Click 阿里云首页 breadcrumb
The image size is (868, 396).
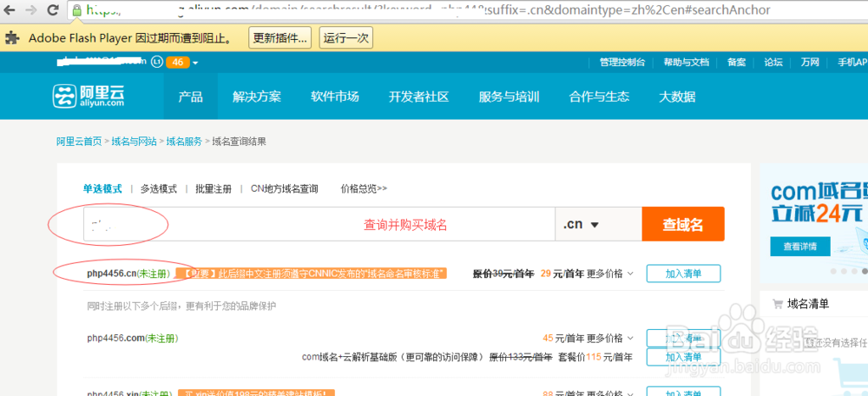click(x=79, y=142)
